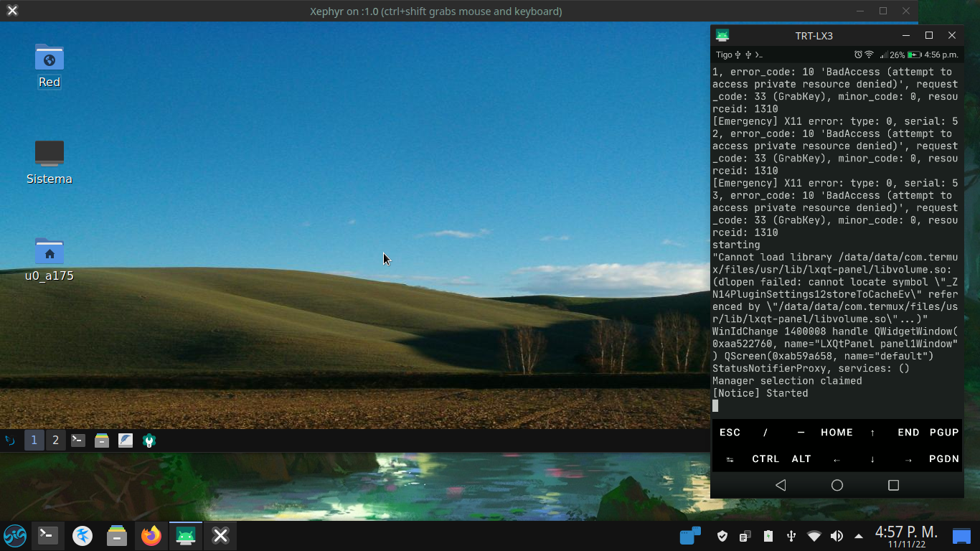The height and width of the screenshot is (551, 980).
Task: Tap the right arrow key in Termux
Action: click(x=908, y=459)
